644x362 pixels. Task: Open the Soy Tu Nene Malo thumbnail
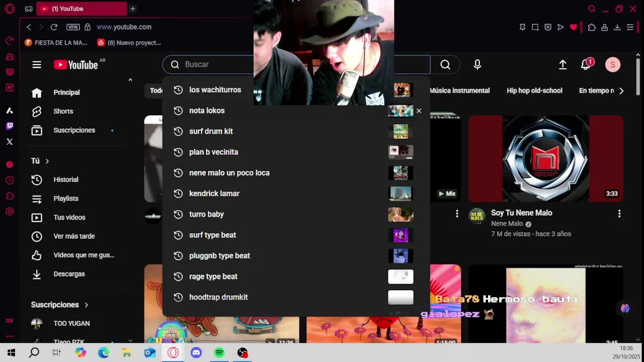click(545, 159)
